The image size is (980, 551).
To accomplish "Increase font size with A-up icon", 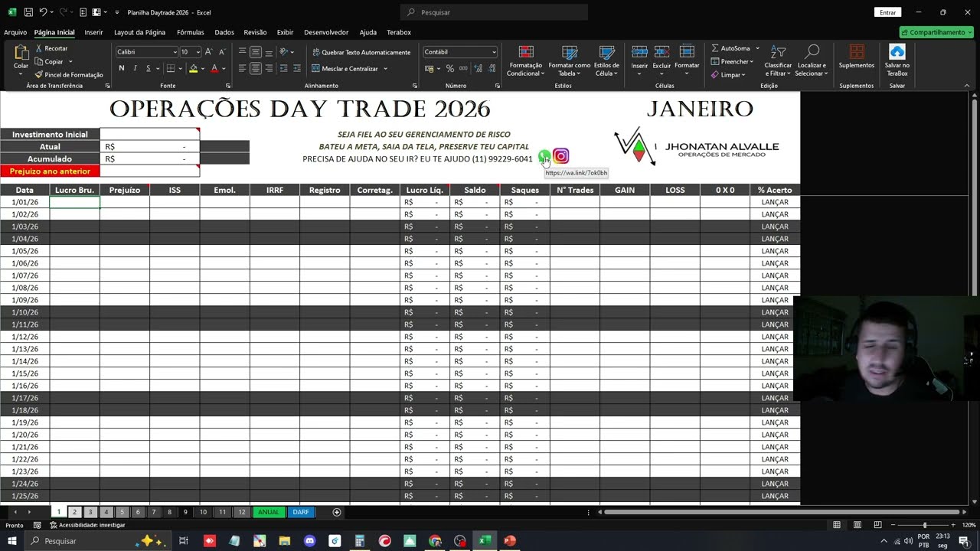I will pyautogui.click(x=208, y=51).
